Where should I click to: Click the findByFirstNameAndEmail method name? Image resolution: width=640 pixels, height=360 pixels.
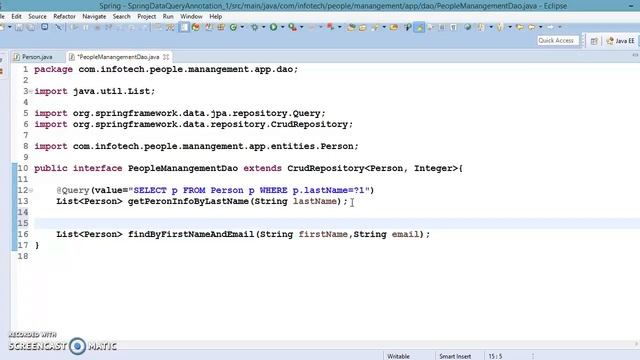191,234
